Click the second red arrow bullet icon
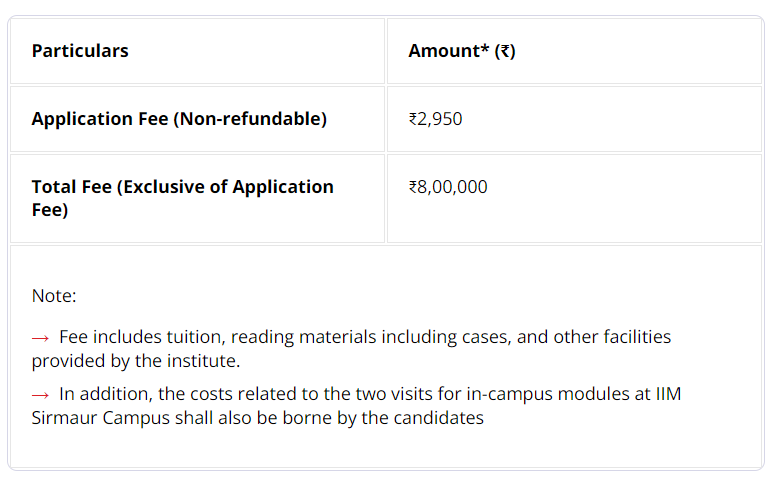Screen dimensions: 777x478 tap(40, 395)
